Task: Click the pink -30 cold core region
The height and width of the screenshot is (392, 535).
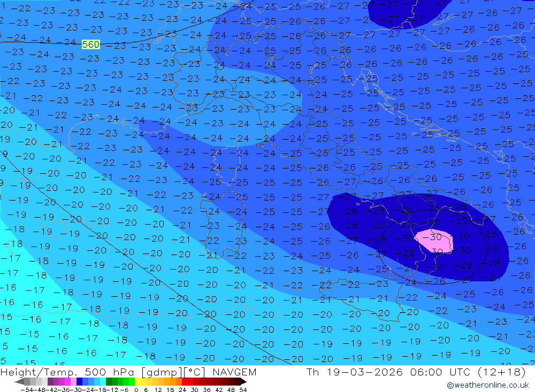Action: pos(435,241)
